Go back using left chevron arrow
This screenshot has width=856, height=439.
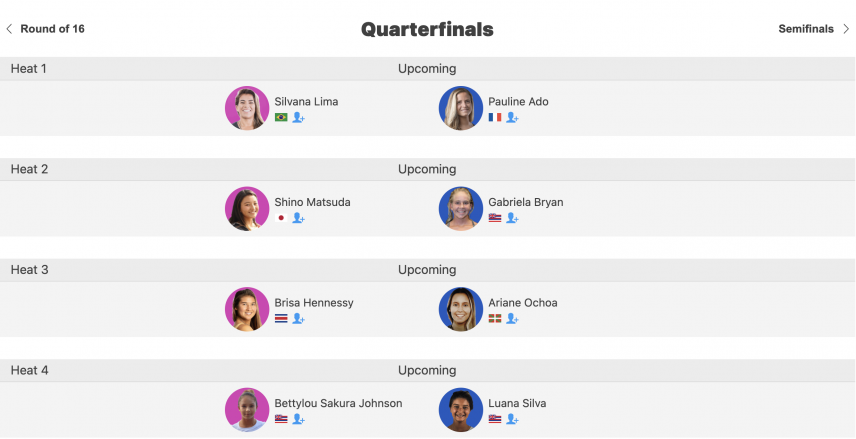point(9,29)
